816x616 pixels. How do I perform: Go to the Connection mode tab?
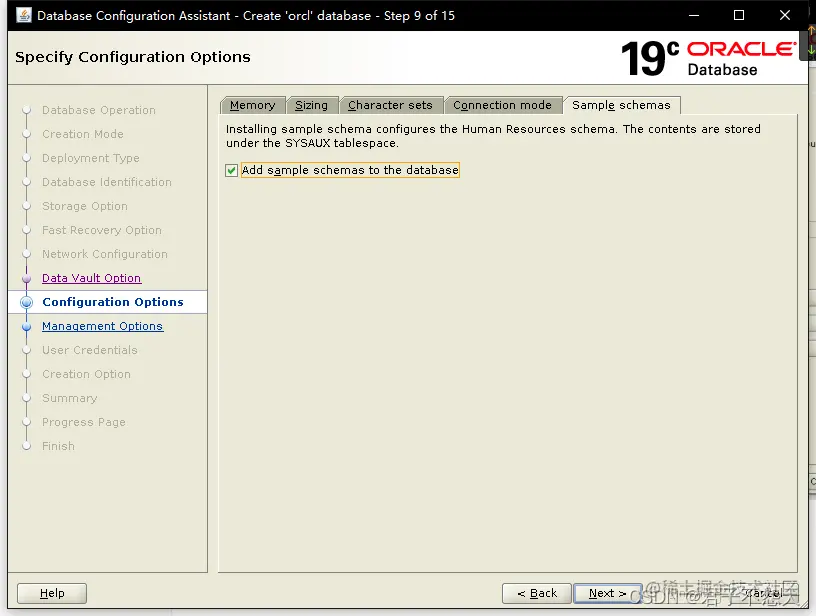tap(502, 105)
